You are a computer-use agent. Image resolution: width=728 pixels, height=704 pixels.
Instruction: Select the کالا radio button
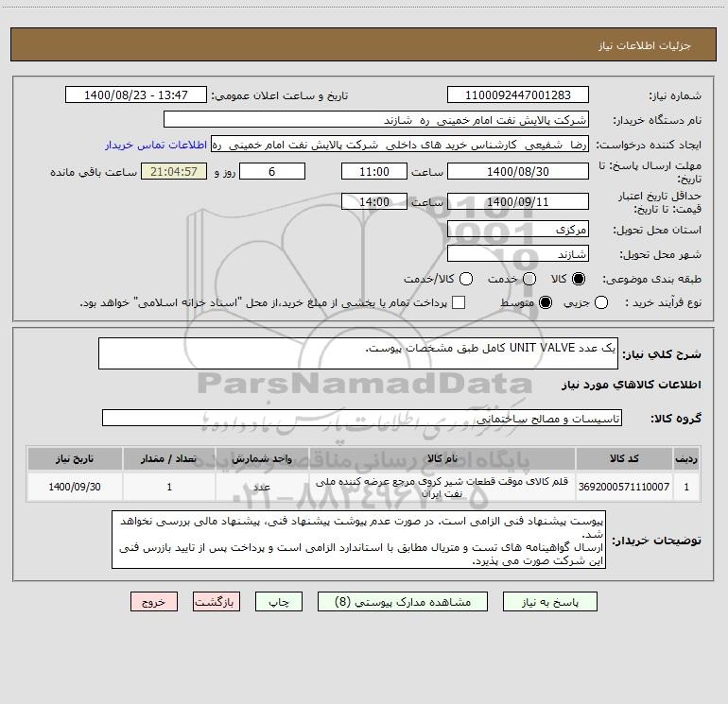(x=579, y=279)
